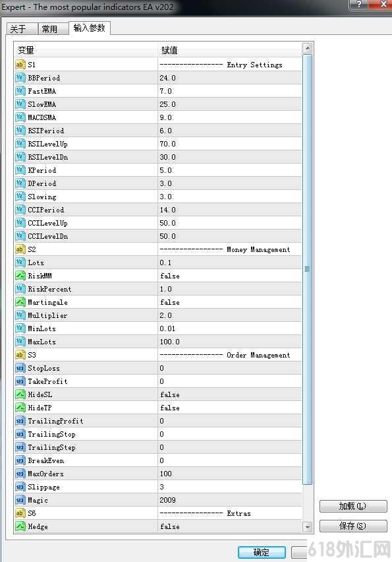
Task: Click the 保存 (S) button
Action: tap(353, 526)
